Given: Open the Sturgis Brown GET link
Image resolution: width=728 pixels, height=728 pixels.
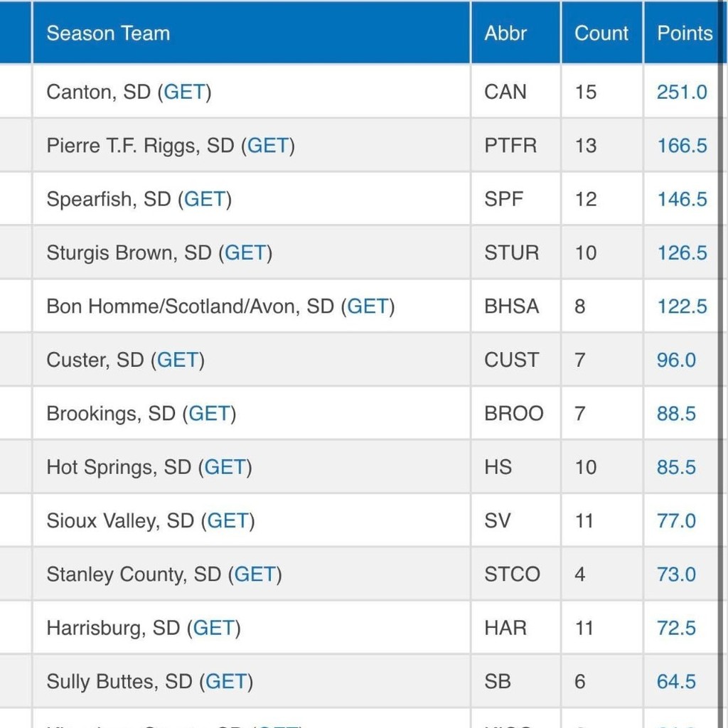Looking at the screenshot, I should (245, 252).
